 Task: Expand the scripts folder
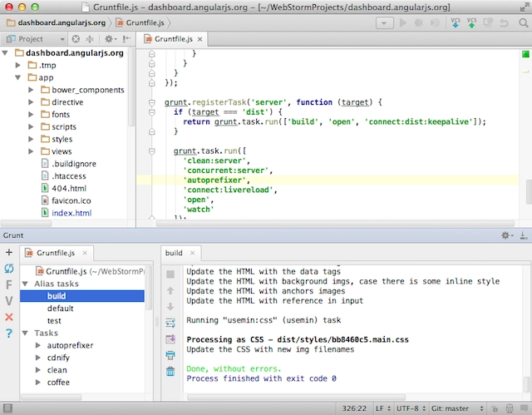tap(31, 127)
